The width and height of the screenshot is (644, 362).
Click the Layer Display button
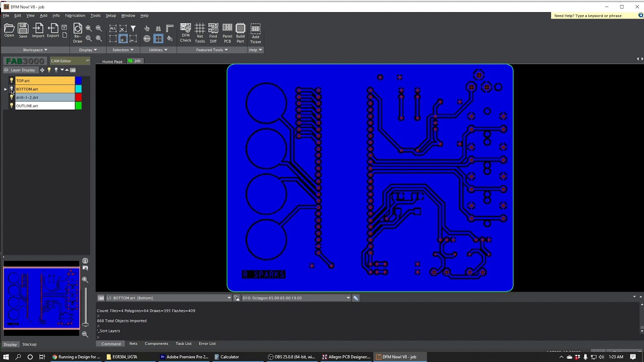(20, 70)
